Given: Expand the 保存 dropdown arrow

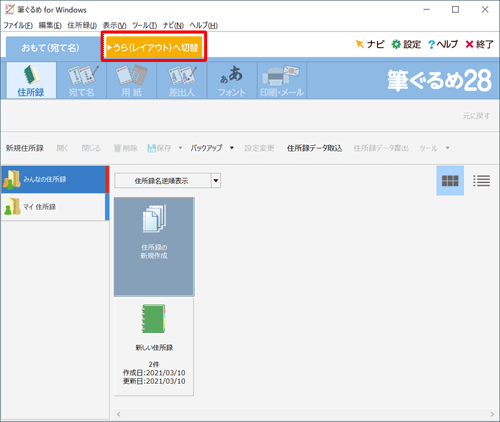Looking at the screenshot, I should click(x=180, y=148).
